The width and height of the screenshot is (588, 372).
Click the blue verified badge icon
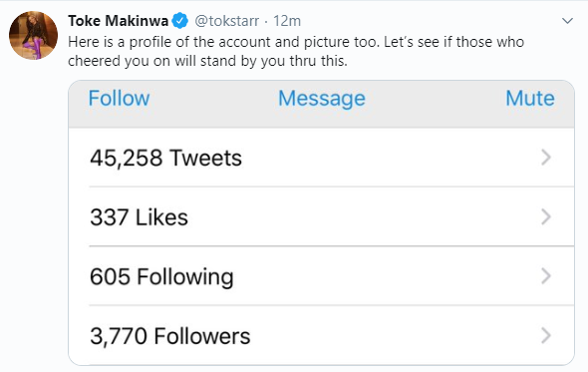pyautogui.click(x=180, y=21)
